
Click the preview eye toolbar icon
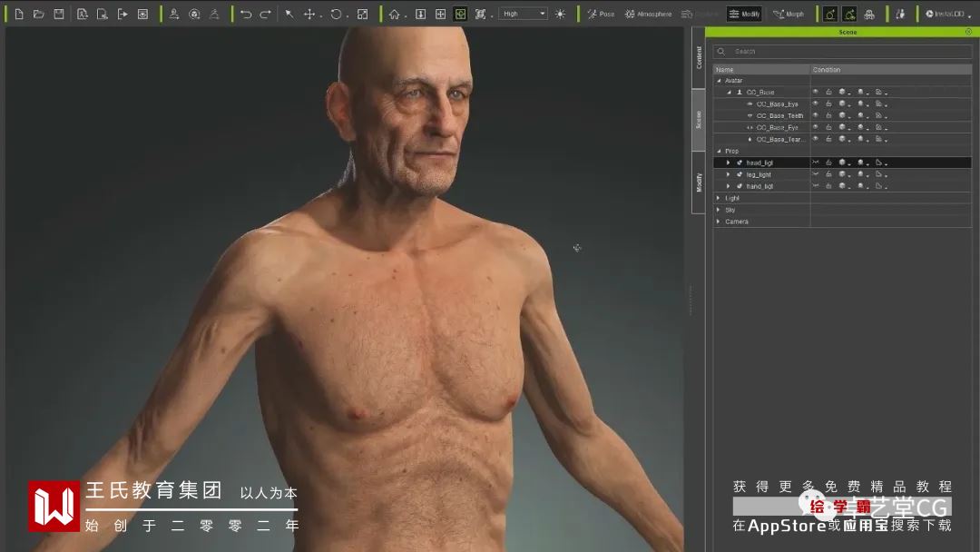(x=142, y=14)
